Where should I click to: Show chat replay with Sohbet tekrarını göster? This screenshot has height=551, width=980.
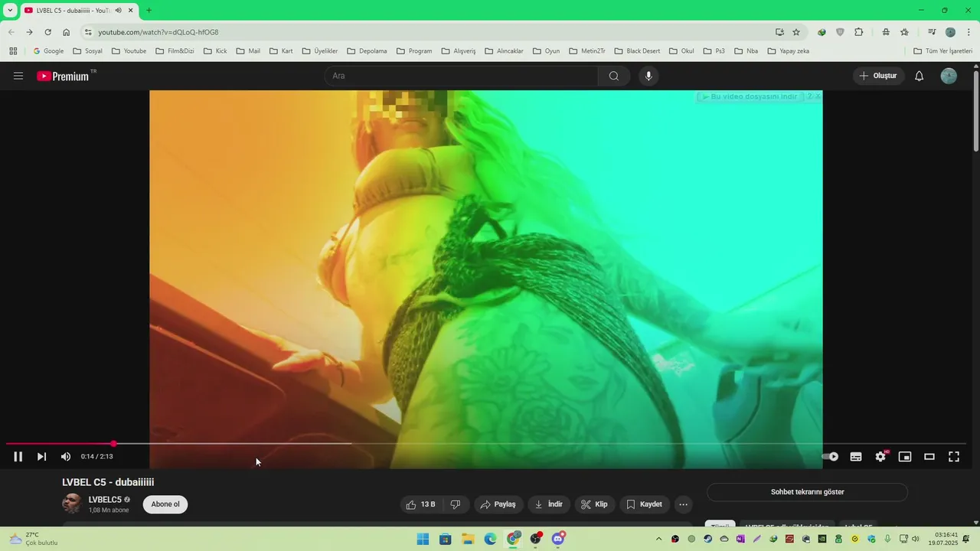coord(807,492)
